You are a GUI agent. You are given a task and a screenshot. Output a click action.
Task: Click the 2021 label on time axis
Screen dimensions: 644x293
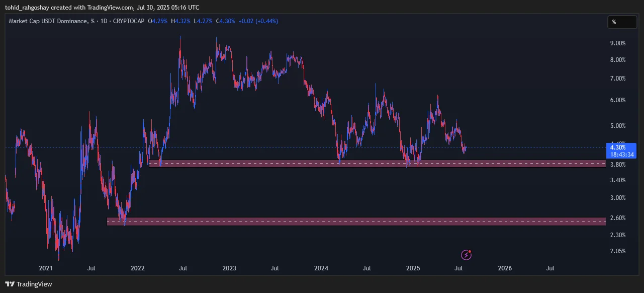[x=46, y=268]
